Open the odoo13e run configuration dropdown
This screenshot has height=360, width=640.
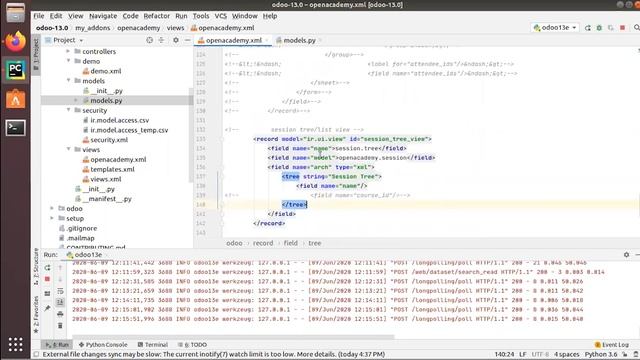(555, 28)
